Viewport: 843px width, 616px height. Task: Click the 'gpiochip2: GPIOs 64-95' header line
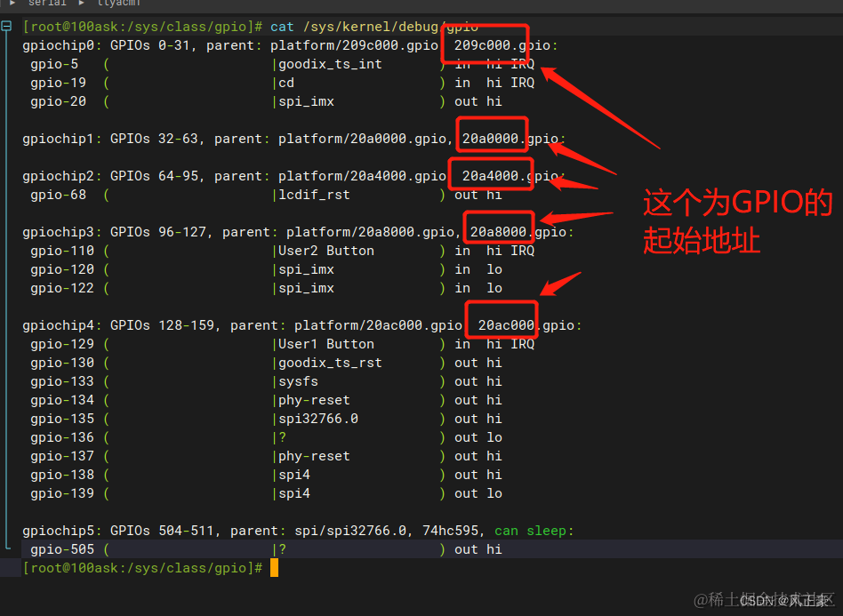point(294,176)
